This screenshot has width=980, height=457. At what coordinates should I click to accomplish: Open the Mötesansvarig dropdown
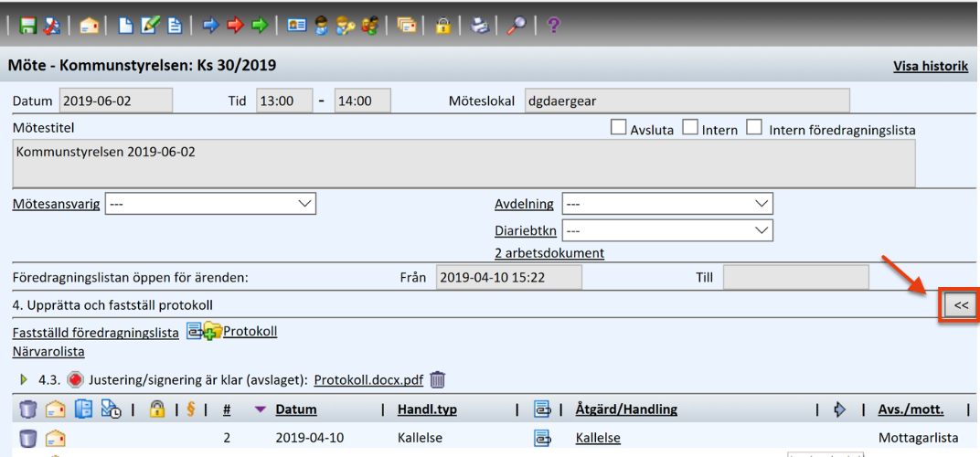(210, 204)
